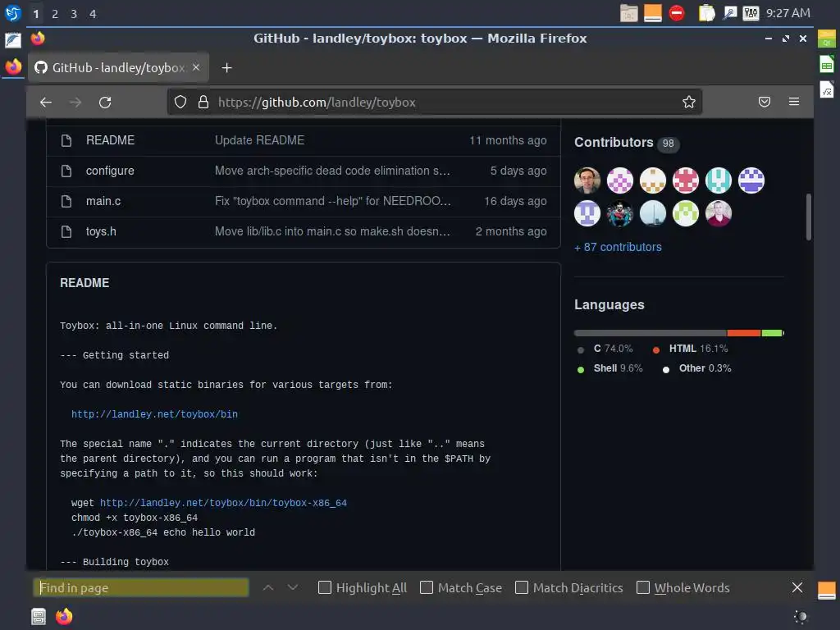This screenshot has height=630, width=840.
Task: Open the 'Move lib/lib.c into main.c' commit
Action: click(332, 231)
